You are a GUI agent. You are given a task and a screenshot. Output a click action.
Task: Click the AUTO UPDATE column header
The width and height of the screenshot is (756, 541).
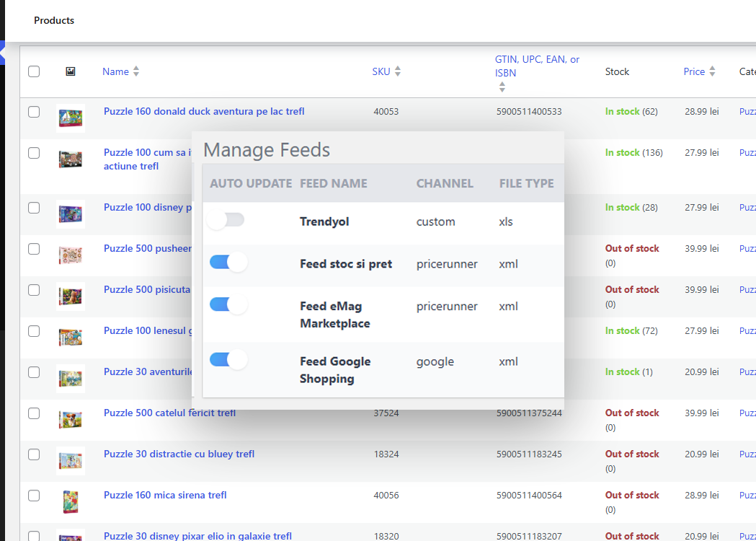pyautogui.click(x=251, y=183)
